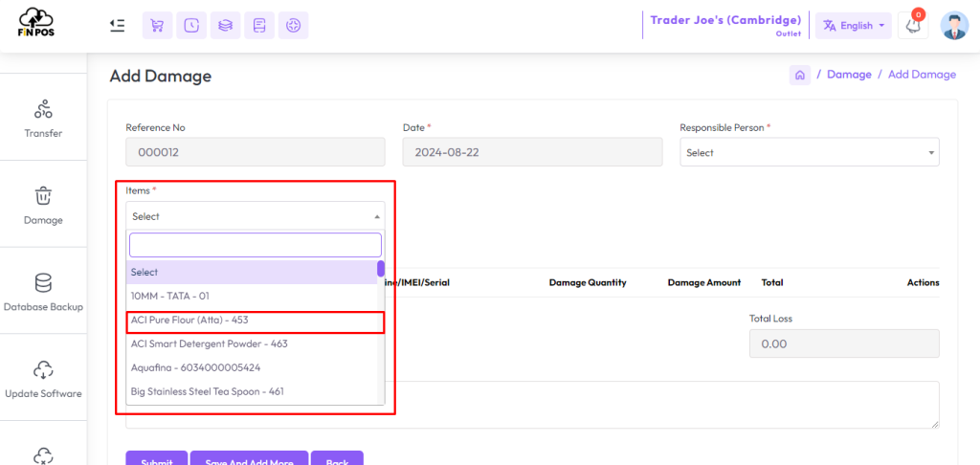Click the Total column header
980x465 pixels.
772,282
